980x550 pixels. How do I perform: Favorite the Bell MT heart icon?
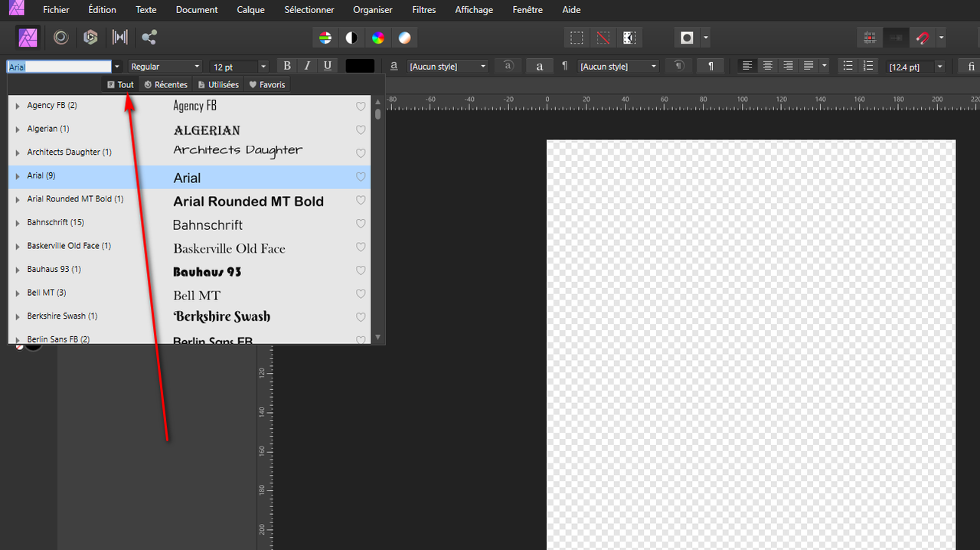click(361, 294)
